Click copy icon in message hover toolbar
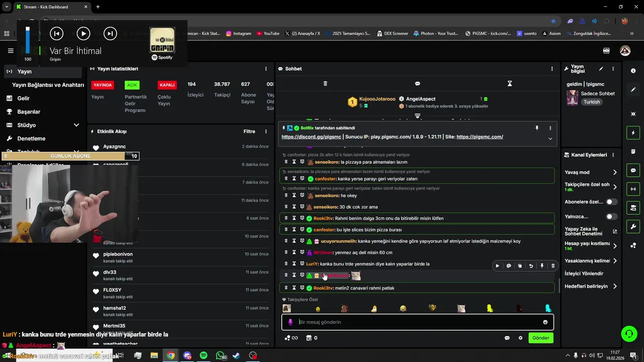 click(x=520, y=266)
